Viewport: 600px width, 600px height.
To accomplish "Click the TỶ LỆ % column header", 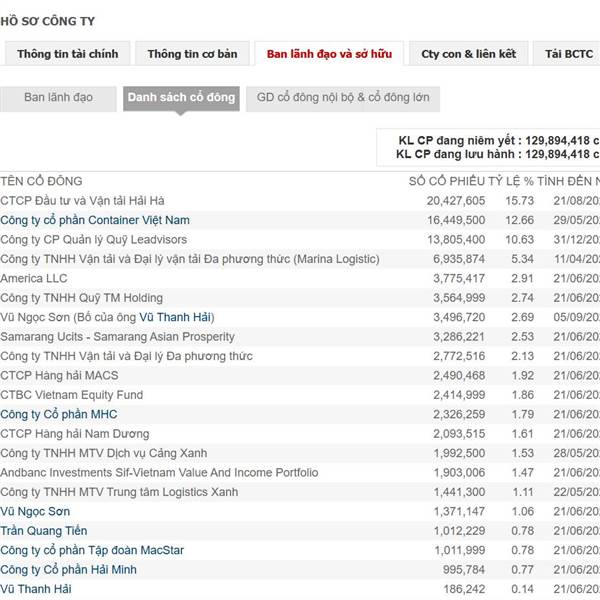I will 511,181.
